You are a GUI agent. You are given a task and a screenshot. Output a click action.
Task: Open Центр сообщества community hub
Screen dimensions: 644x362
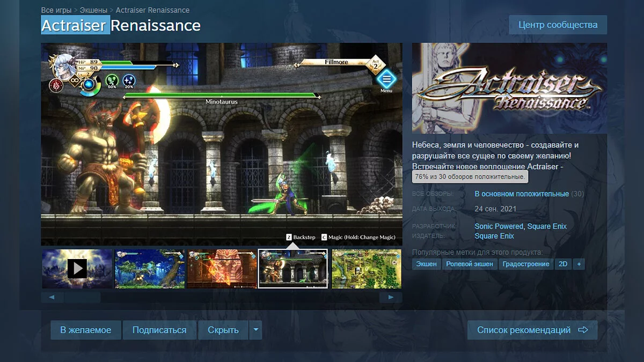(x=558, y=25)
